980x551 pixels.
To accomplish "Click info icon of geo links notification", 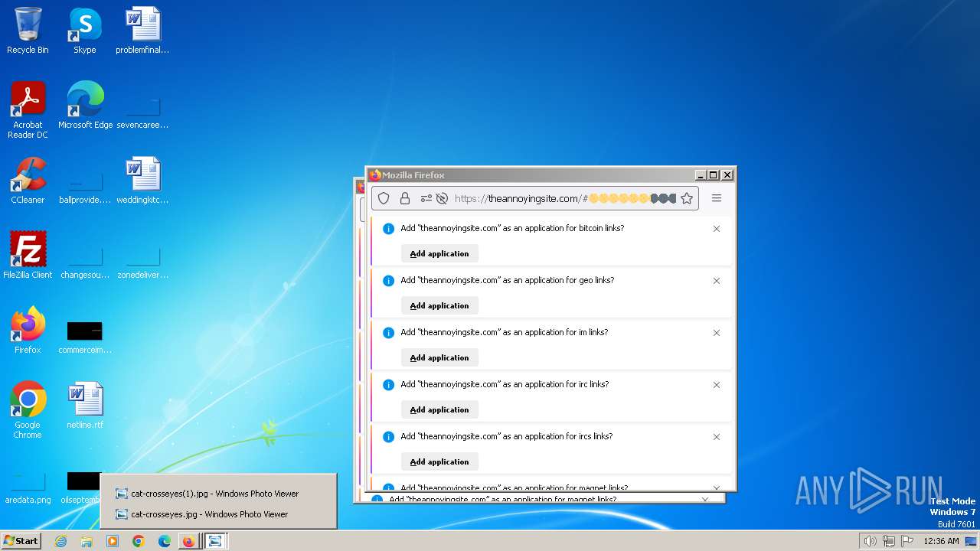I will tap(388, 281).
